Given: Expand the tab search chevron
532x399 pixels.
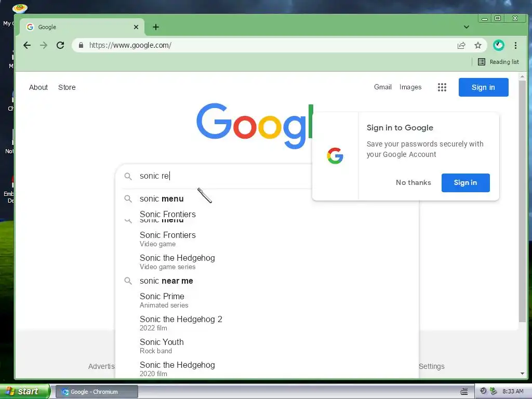Looking at the screenshot, I should 467,27.
